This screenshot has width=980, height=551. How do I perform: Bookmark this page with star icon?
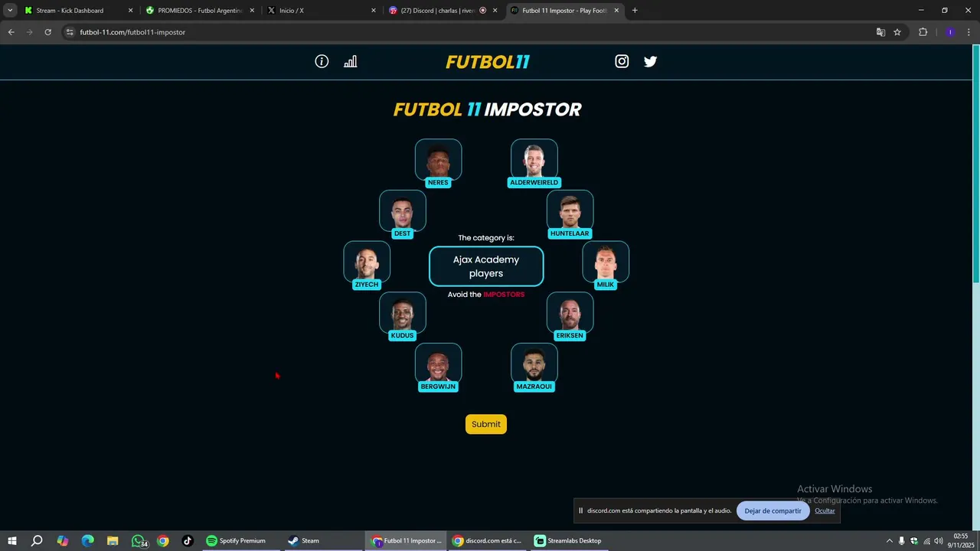[897, 32]
